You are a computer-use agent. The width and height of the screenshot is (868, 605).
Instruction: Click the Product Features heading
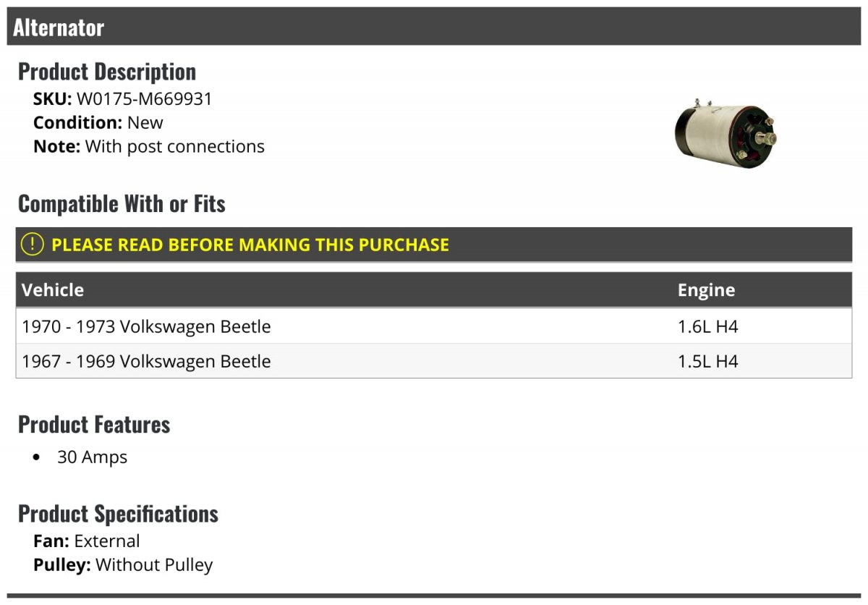click(94, 424)
